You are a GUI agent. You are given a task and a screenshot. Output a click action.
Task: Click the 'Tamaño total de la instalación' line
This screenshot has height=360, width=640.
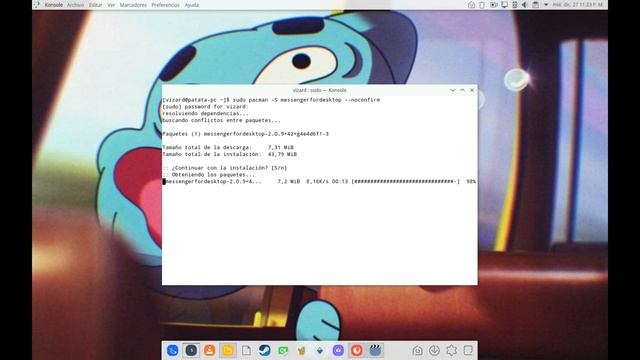tap(229, 154)
